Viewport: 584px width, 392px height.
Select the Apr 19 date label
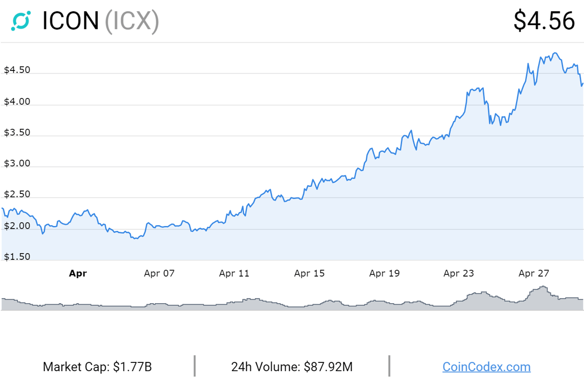[x=384, y=274]
